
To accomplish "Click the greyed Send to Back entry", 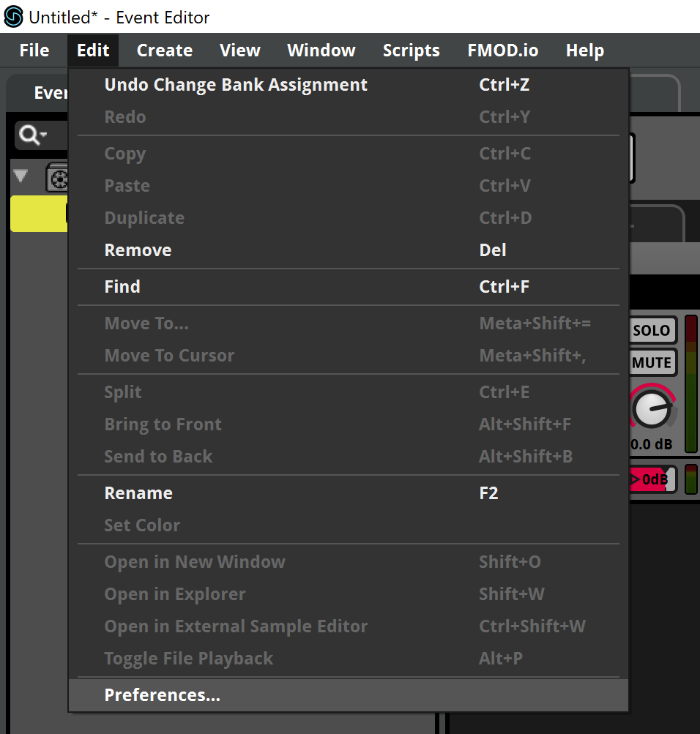I will (348, 457).
